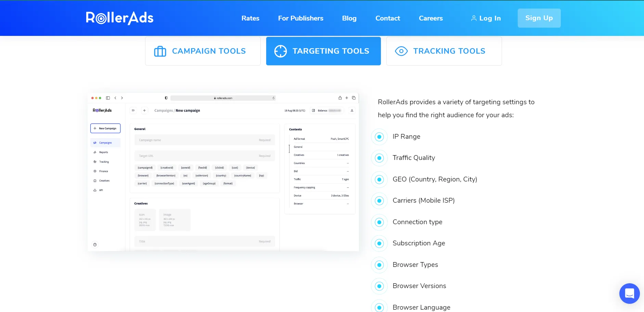Open the chat widget bubble
This screenshot has width=644, height=312.
[629, 293]
